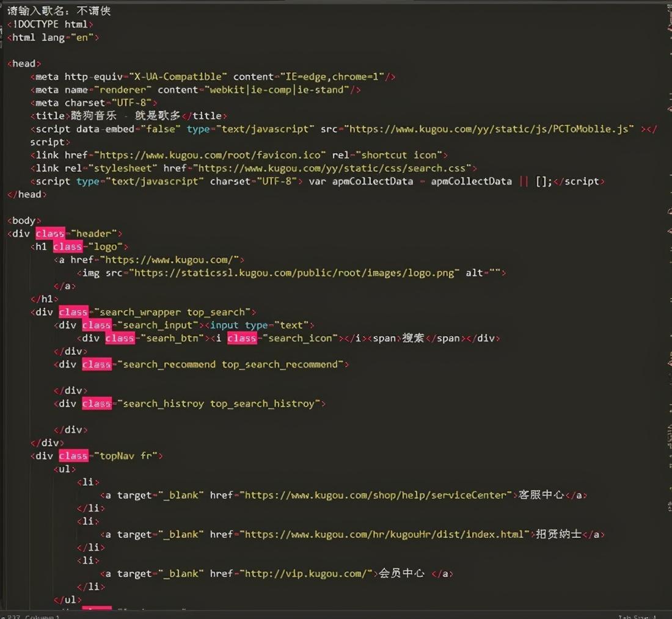Screen dimensions: 672x619
Task: Click the link text 客服中心
Action: pos(541,495)
